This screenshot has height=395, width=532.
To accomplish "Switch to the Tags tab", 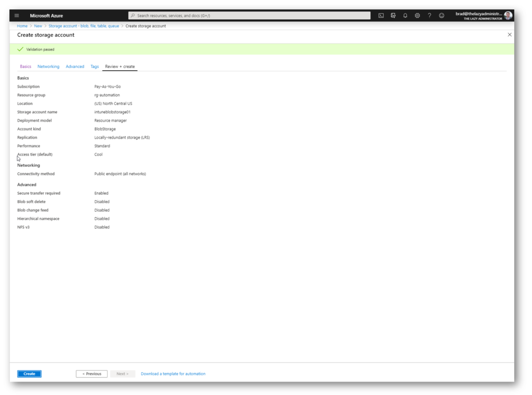I will point(95,67).
